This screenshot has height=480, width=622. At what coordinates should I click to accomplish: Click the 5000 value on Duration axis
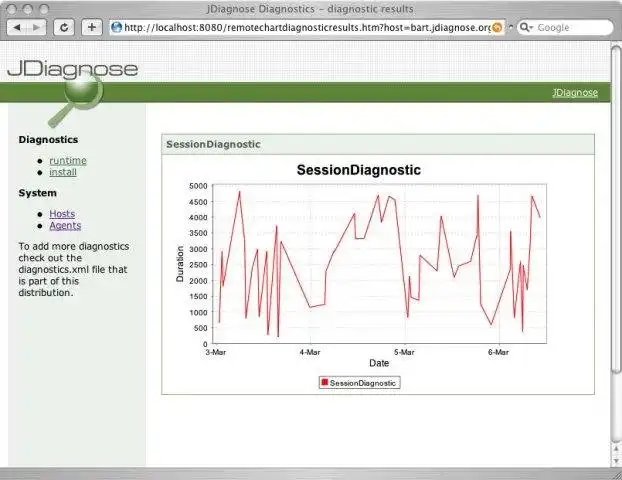198,186
